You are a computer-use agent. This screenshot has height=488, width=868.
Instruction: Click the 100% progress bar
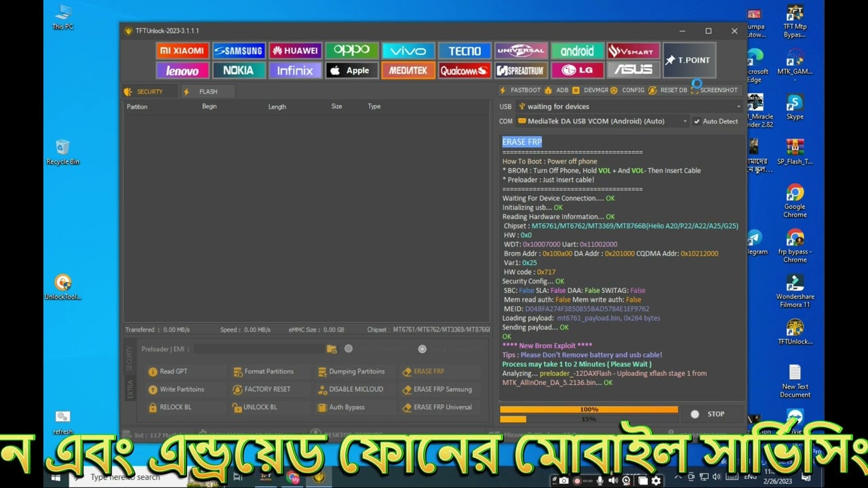click(x=589, y=409)
